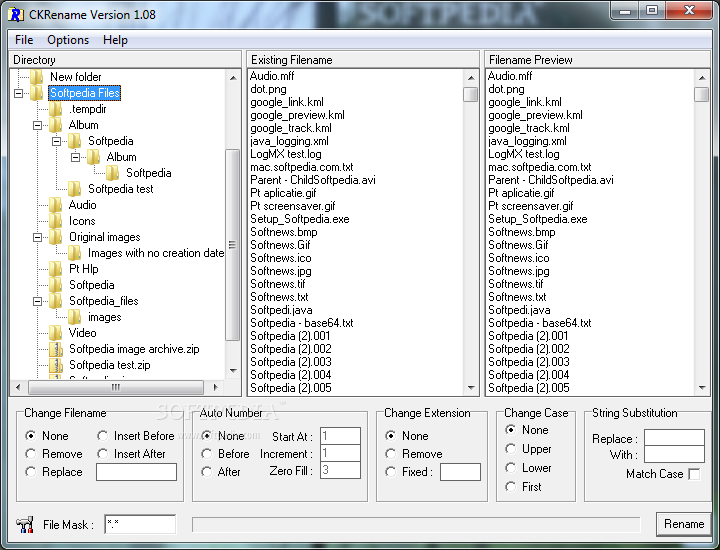The image size is (720, 550).
Task: Click the Directory vertical scrollbar thumb
Action: 232,245
